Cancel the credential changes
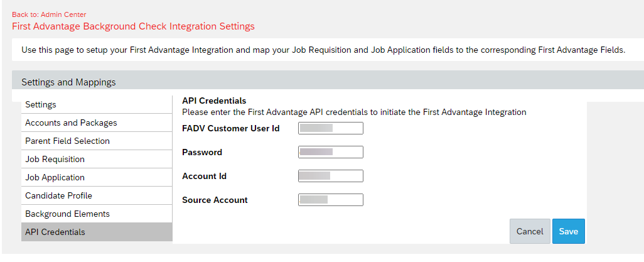Screen dimensions: 644x262 pos(530,231)
